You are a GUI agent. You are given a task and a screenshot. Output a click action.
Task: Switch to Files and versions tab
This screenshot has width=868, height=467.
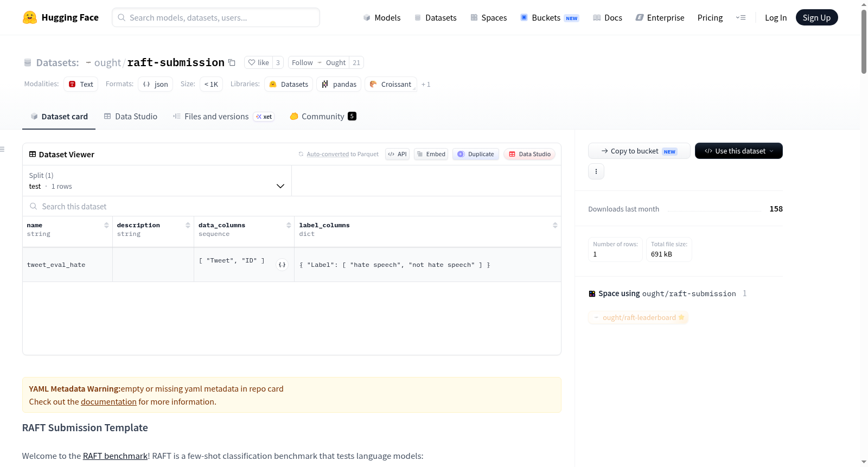[223, 116]
